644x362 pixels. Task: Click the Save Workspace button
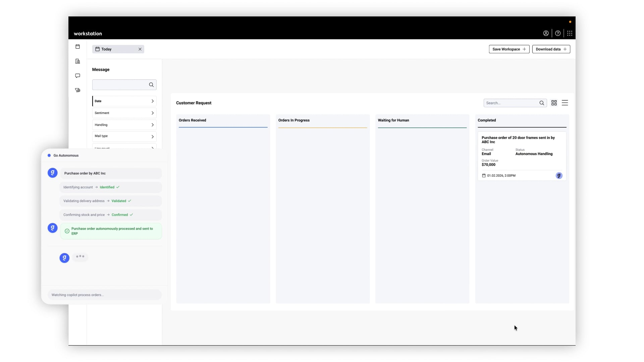pyautogui.click(x=509, y=49)
